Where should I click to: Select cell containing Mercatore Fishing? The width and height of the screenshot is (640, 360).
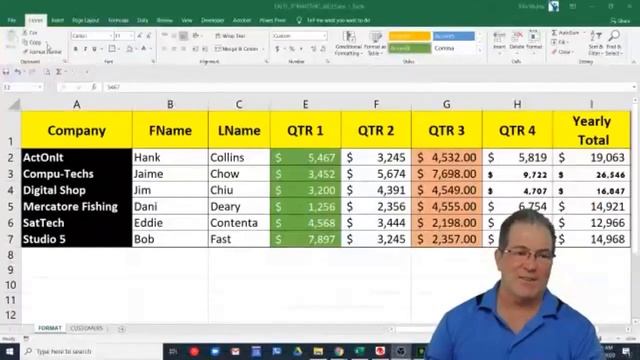[77, 207]
